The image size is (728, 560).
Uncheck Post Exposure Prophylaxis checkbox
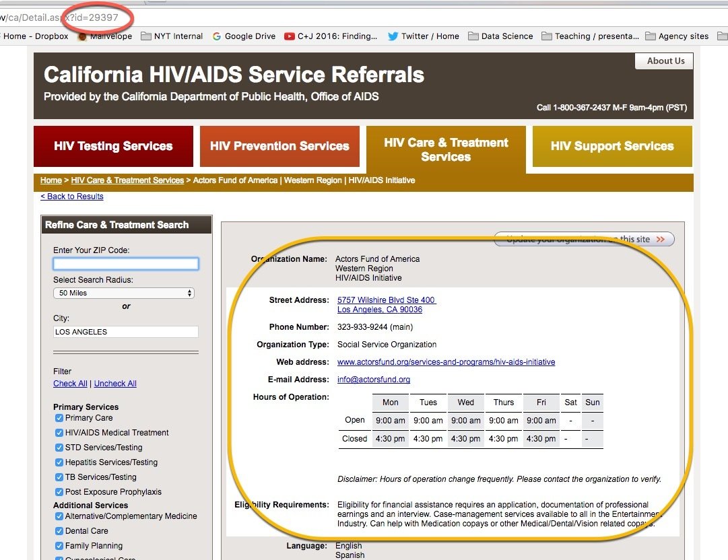[x=59, y=492]
